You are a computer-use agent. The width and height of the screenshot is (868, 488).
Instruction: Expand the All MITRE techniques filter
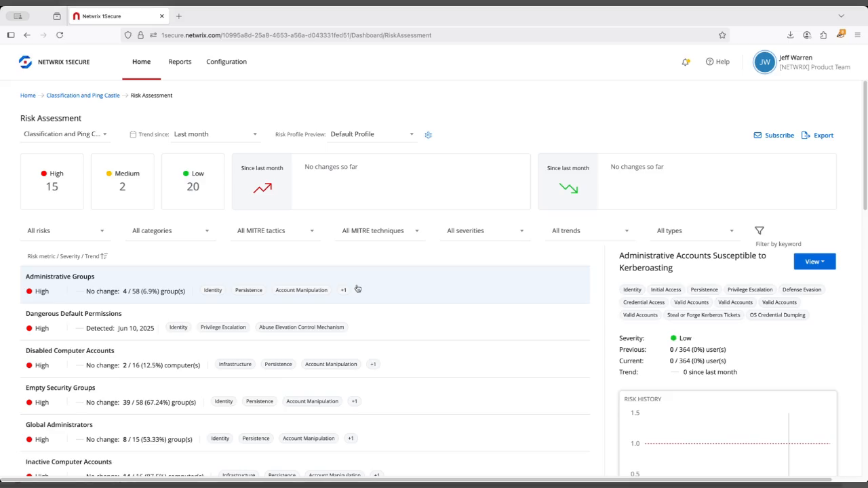click(380, 230)
